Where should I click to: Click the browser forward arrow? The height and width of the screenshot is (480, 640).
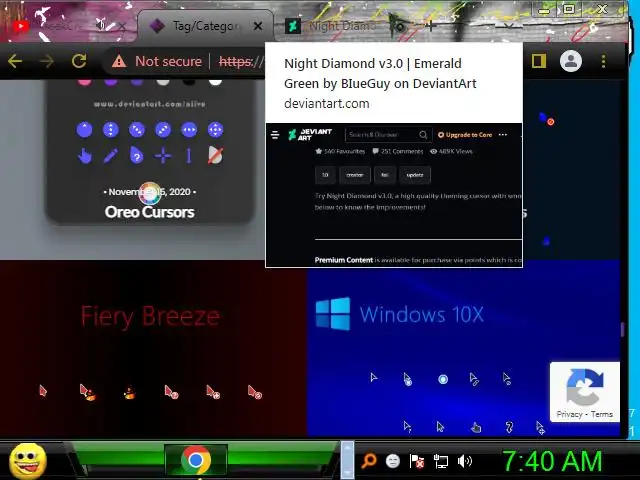(x=47, y=62)
